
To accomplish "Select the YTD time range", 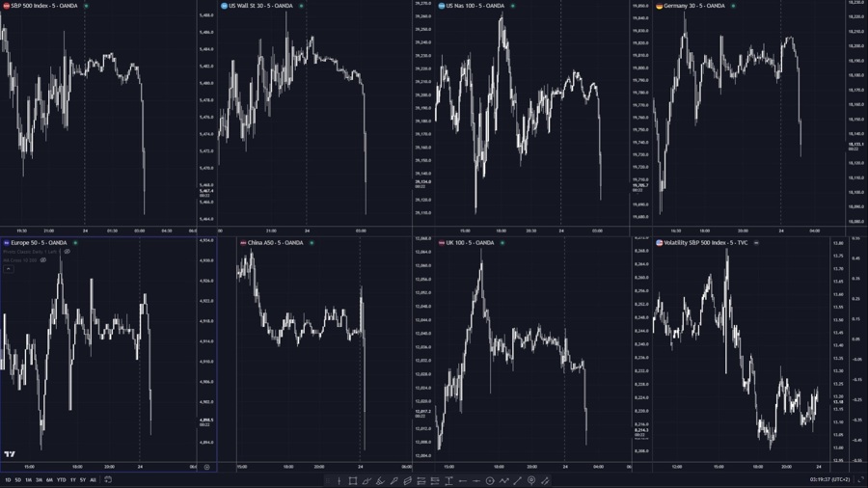I will pyautogui.click(x=61, y=480).
